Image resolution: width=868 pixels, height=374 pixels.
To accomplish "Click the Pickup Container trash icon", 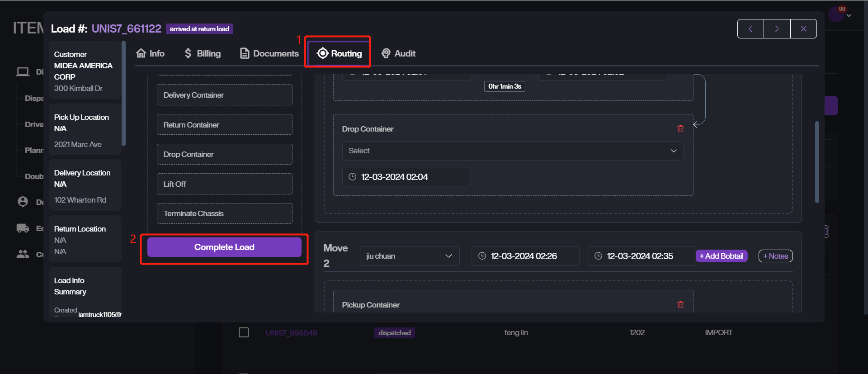I will (680, 305).
